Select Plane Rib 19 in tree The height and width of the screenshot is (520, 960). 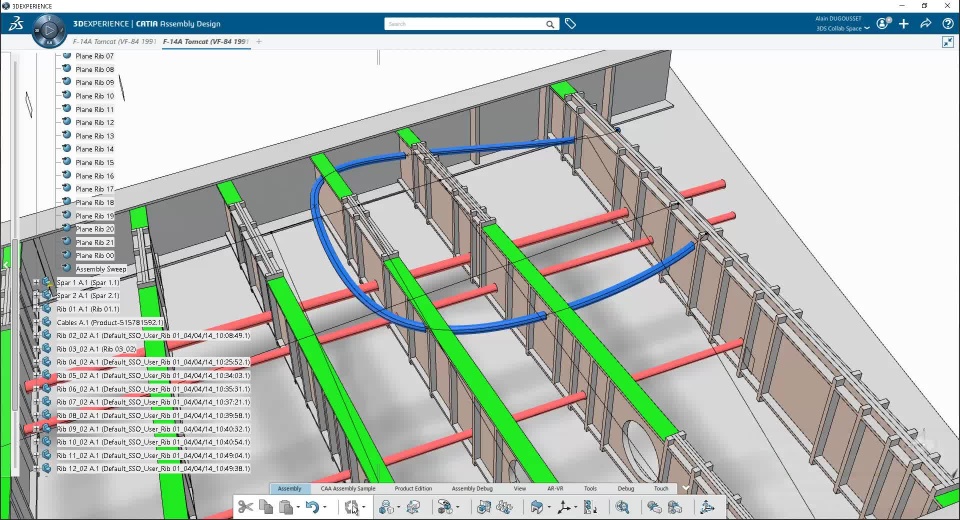(94, 216)
